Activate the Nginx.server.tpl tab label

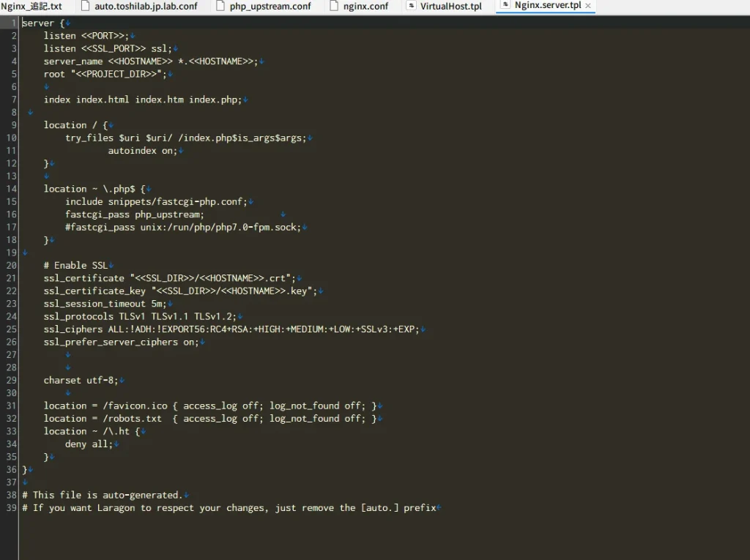[x=548, y=5]
